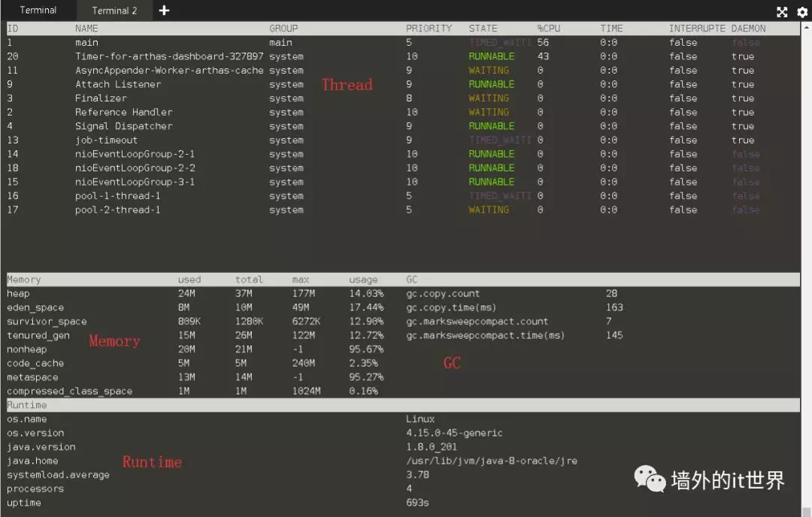Select the Finalizer thread name
Screen dimensions: 812x517
pyautogui.click(x=101, y=98)
